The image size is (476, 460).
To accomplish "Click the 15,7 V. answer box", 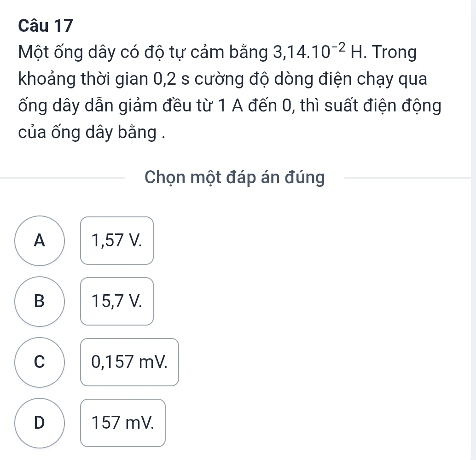I will tap(117, 301).
